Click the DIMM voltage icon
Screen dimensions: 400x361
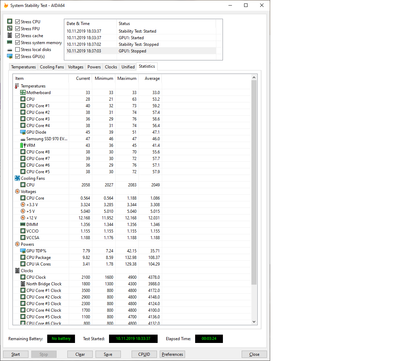point(23,224)
